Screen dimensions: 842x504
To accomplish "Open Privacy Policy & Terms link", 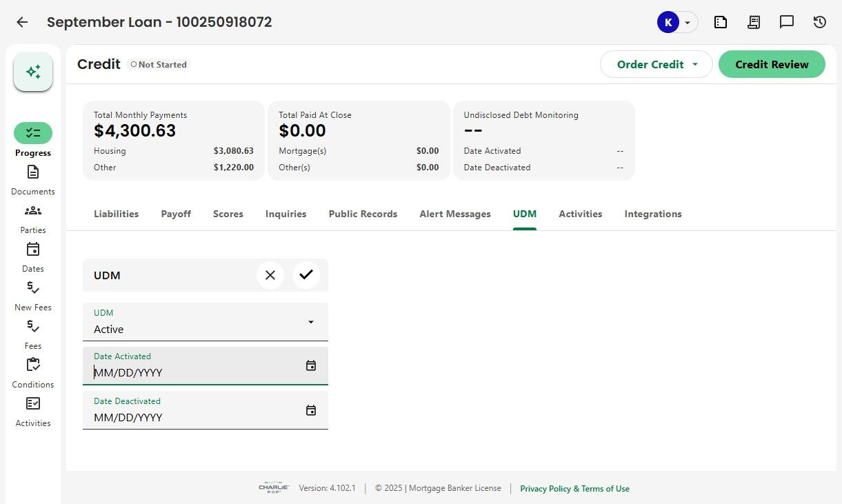I will coord(574,488).
